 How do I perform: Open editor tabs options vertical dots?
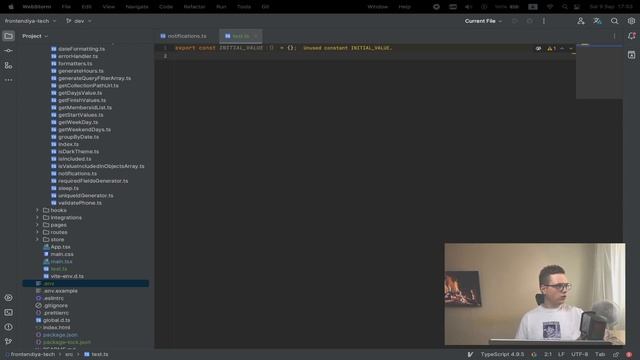pos(614,36)
